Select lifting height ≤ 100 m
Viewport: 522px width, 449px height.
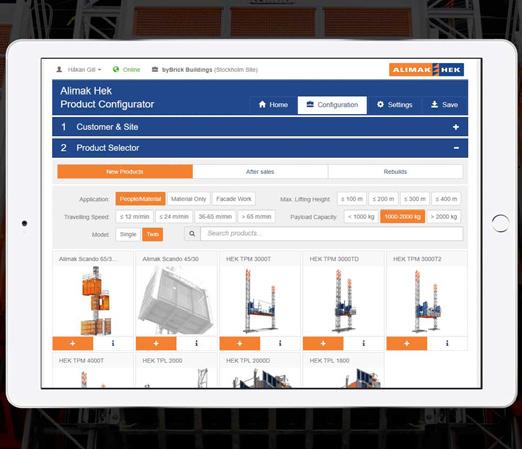click(352, 199)
